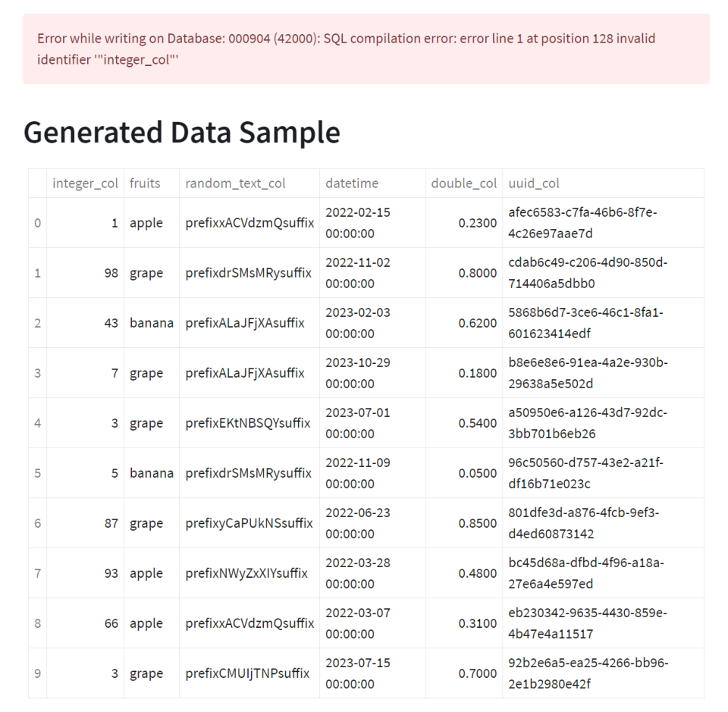Select the integer cell with value 98
Viewport: 728px width, 712px height.
click(111, 273)
